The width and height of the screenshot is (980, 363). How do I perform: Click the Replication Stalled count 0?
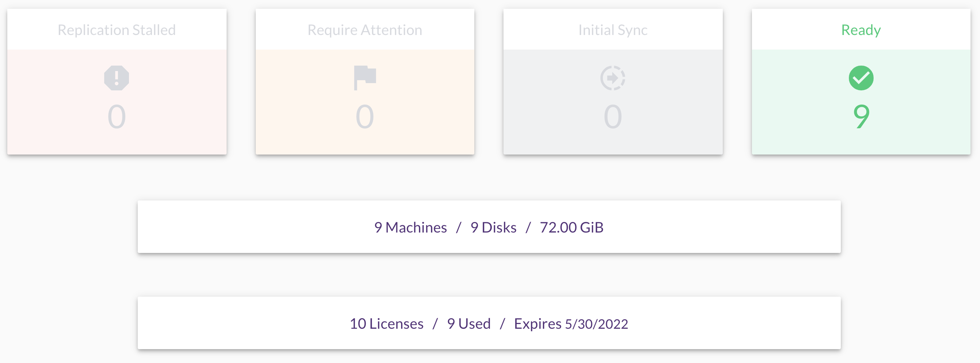(117, 116)
